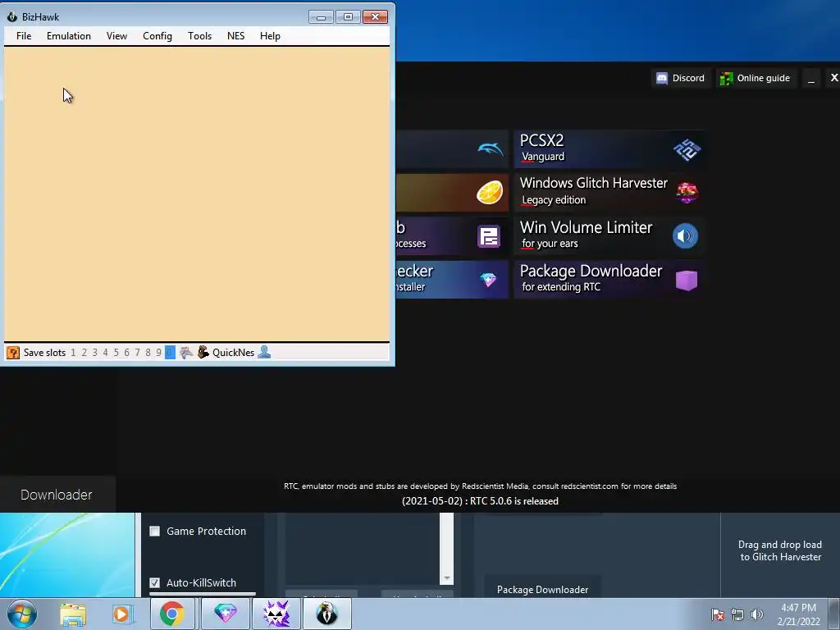The image size is (840, 630).
Task: Click the blue user icon after QuickNes
Action: pyautogui.click(x=264, y=352)
